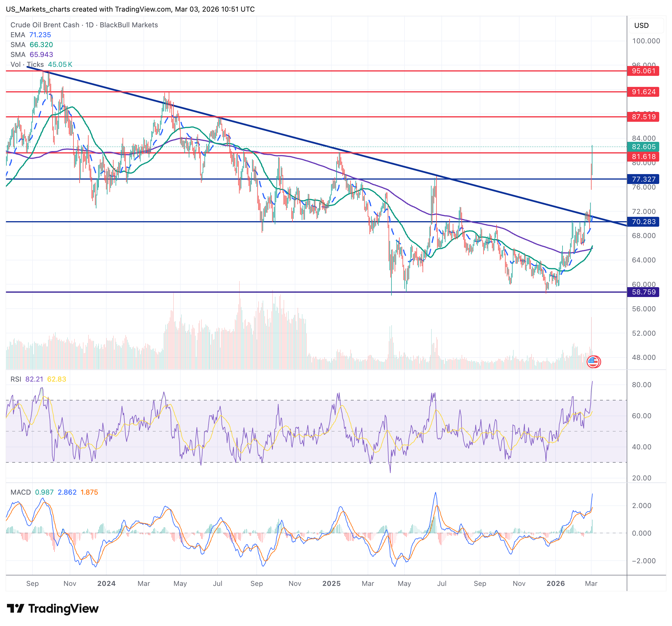This screenshot has width=672, height=626.
Task: Click the 2025 label on time axis
Action: coord(331,583)
